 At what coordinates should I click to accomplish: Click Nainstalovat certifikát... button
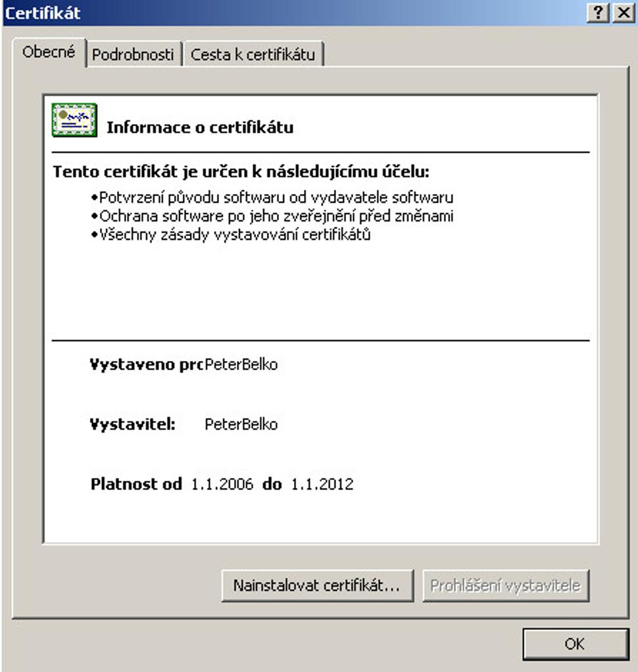[317, 585]
